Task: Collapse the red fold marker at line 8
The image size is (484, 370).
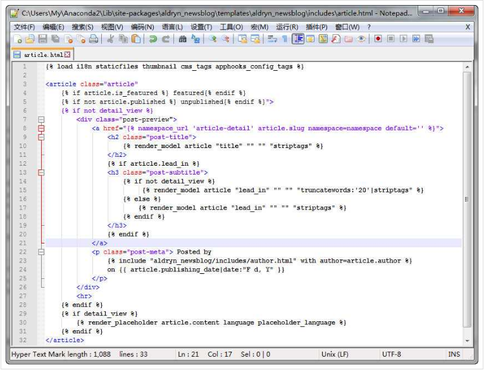Action: (41, 128)
